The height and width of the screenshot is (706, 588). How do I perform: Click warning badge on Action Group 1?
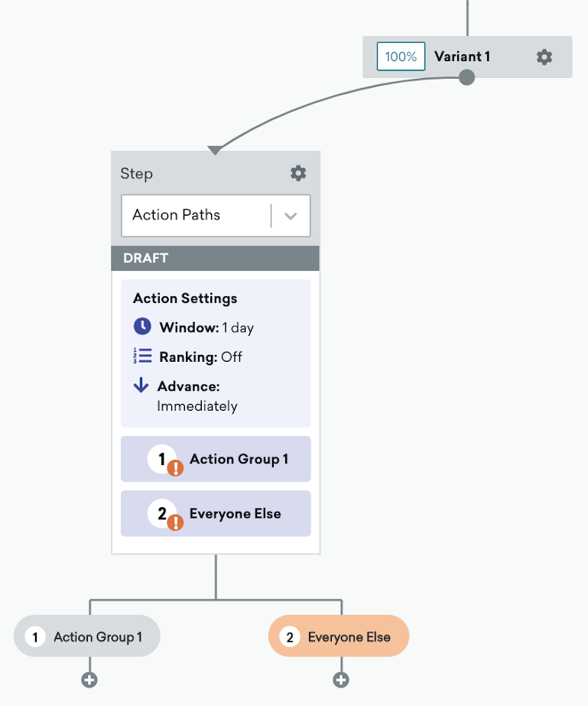coord(175,468)
